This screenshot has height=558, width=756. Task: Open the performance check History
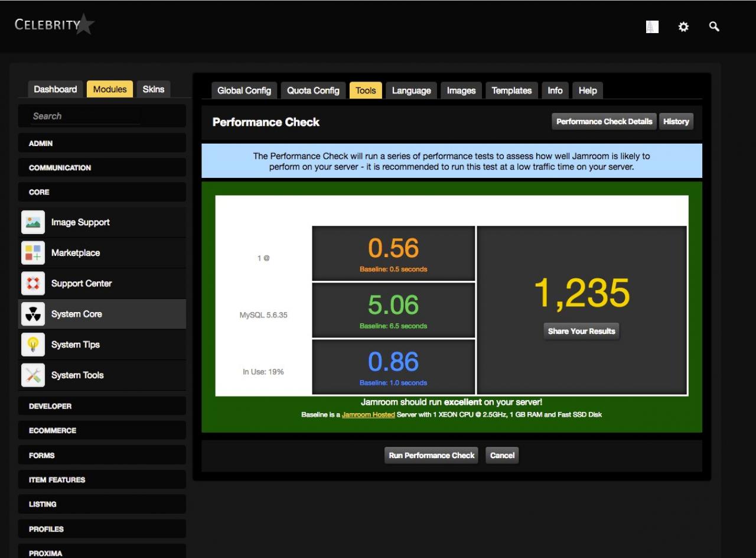click(x=676, y=121)
